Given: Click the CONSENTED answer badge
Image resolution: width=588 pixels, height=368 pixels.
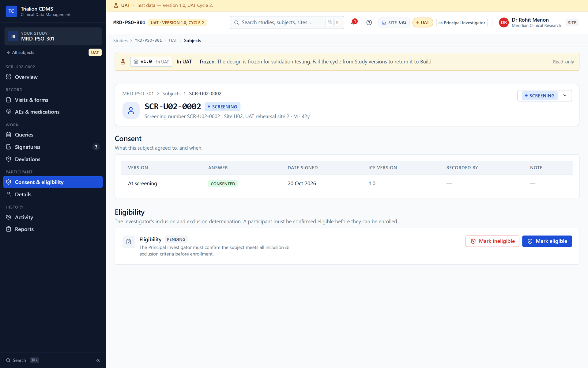Looking at the screenshot, I should pyautogui.click(x=223, y=184).
